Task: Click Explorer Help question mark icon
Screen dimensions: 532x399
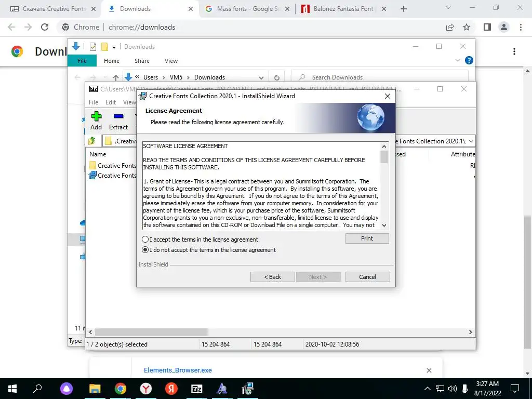Action: pyautogui.click(x=469, y=60)
